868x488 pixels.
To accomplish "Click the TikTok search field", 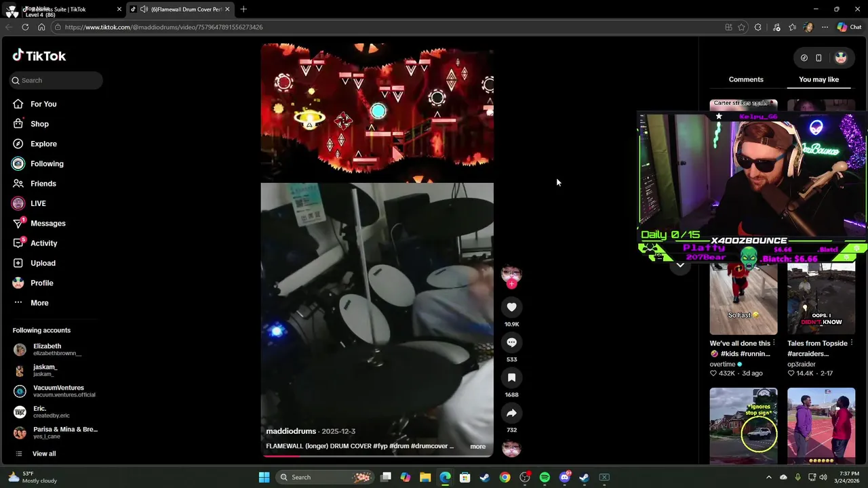I will point(56,80).
